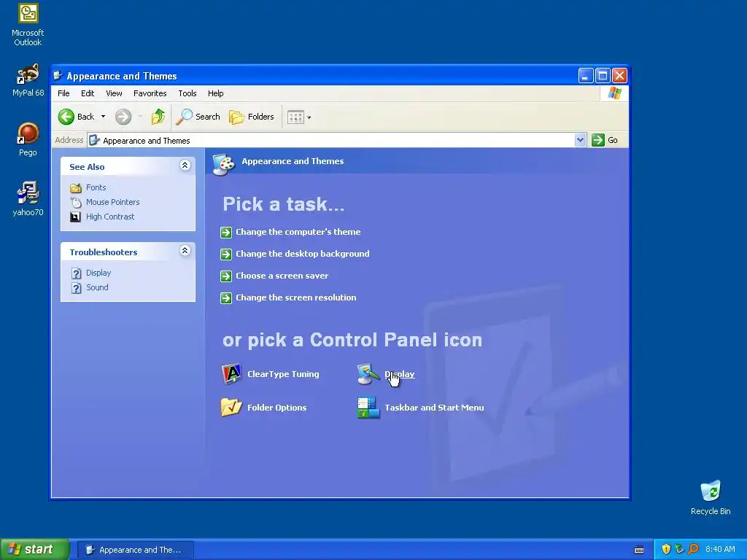Click the window title bar system icon

[58, 75]
